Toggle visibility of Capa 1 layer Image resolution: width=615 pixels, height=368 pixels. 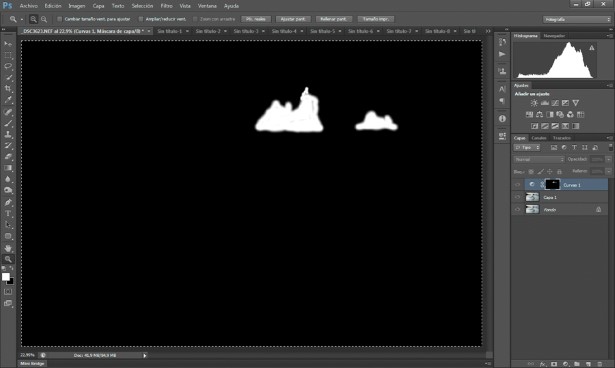pos(517,197)
